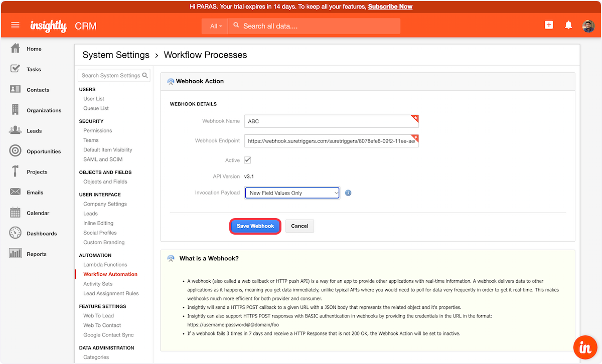Open the hamburger navigation menu
Screen dimensions: 602x364
tap(15, 25)
